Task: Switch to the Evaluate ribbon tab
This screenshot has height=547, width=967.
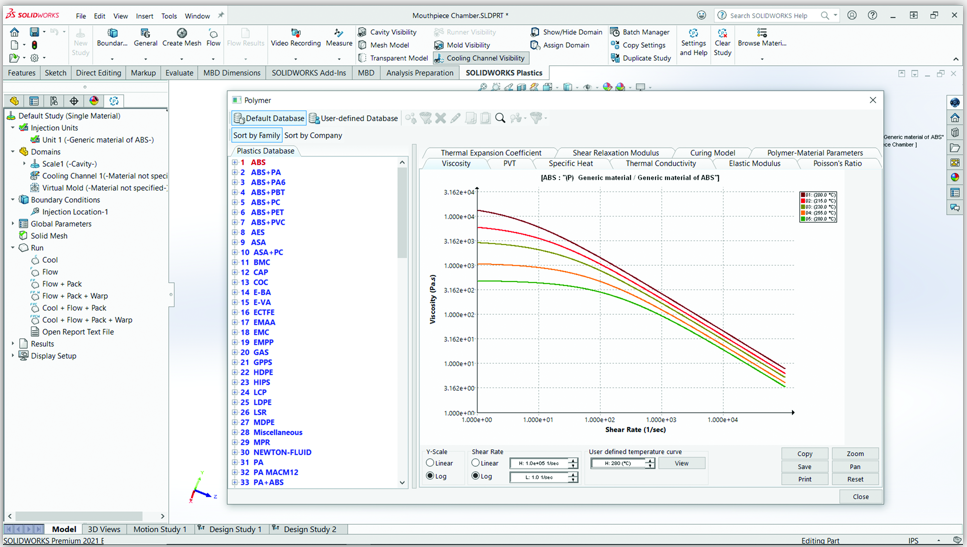Action: pyautogui.click(x=179, y=73)
